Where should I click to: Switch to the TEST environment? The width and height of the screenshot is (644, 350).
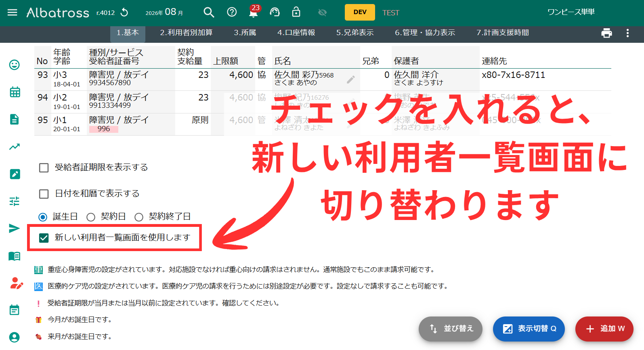point(390,13)
